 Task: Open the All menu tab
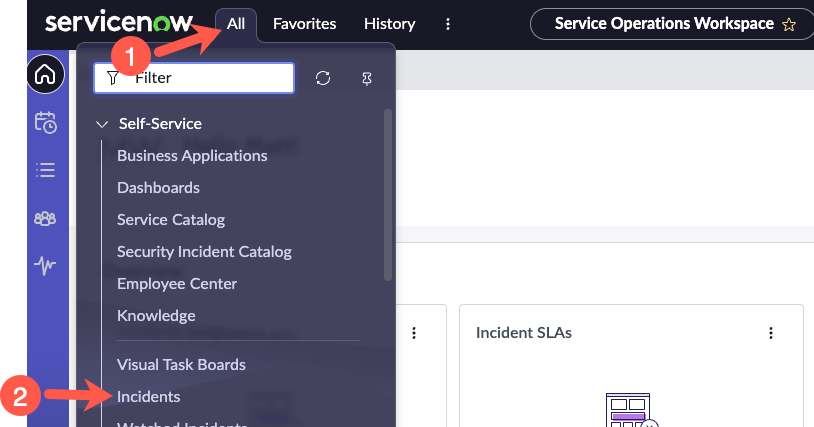[x=236, y=24]
